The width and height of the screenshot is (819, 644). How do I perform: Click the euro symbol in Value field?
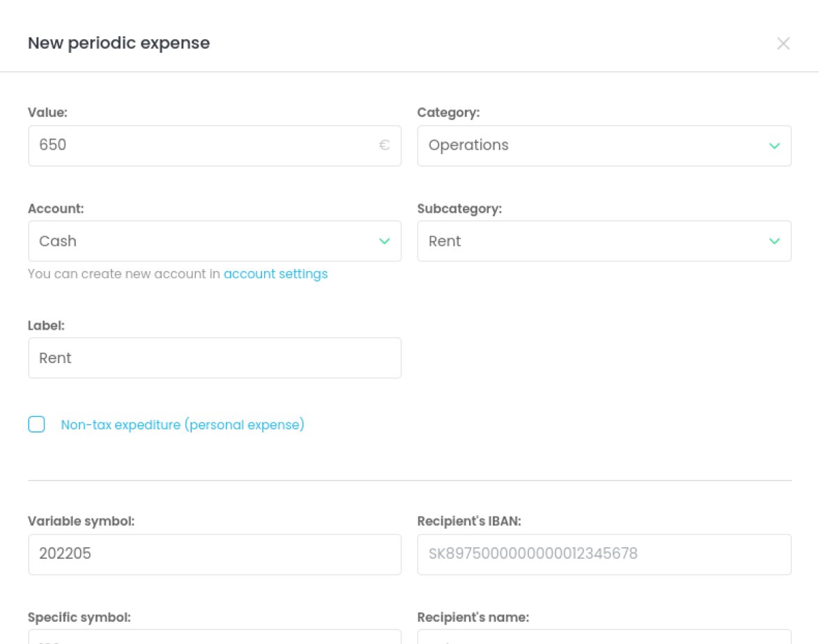pos(385,145)
